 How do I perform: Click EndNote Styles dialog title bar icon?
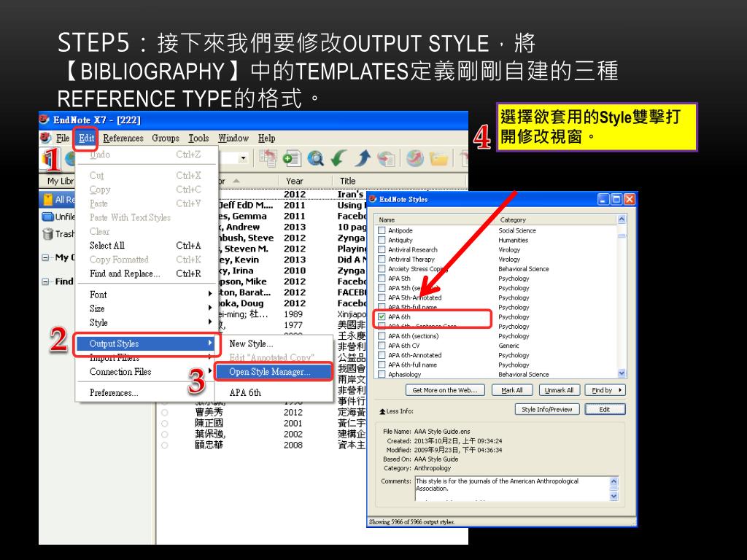[x=373, y=199]
